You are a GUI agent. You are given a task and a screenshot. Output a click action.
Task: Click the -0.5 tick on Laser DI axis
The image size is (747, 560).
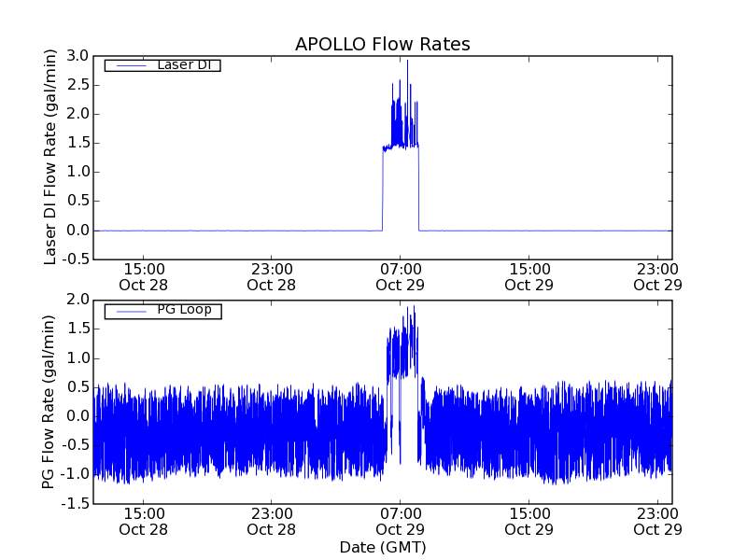point(75,259)
